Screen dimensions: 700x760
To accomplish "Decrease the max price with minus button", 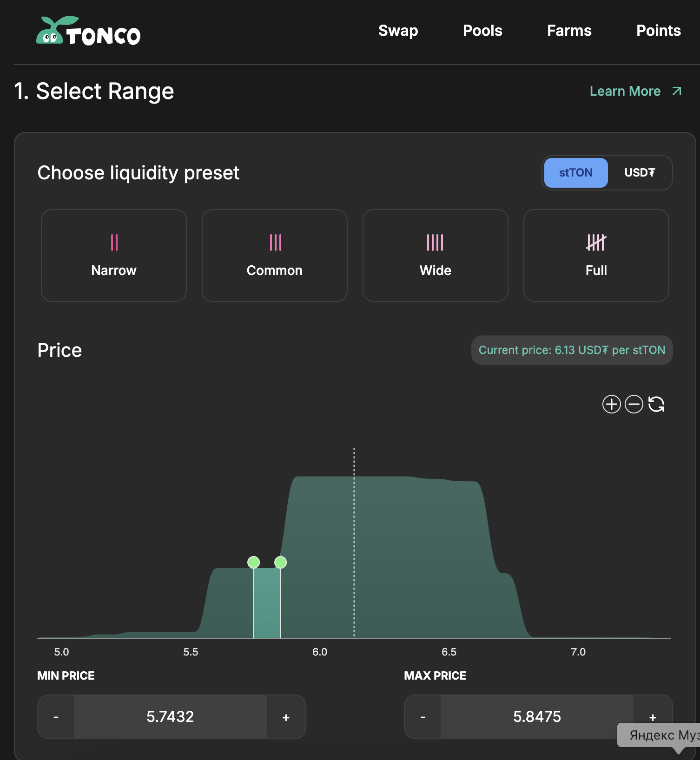I will pyautogui.click(x=423, y=717).
